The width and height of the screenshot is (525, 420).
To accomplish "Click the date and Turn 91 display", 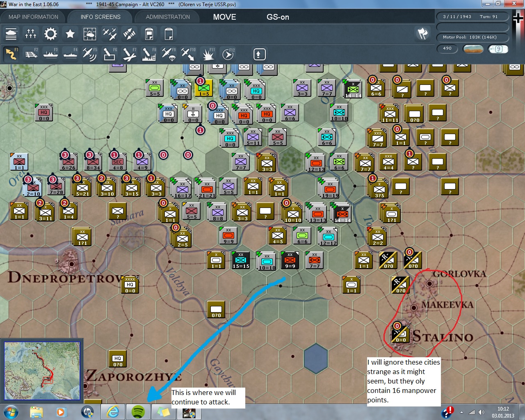I will click(x=472, y=17).
